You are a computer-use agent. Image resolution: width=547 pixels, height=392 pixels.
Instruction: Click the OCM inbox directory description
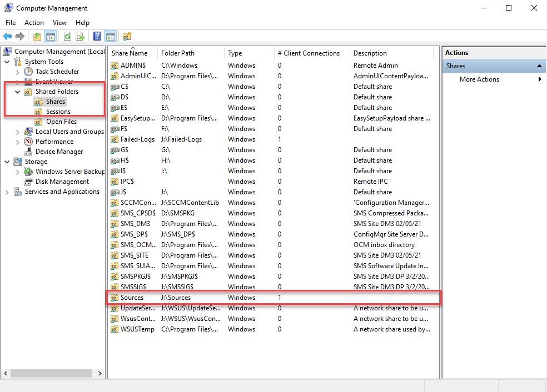(384, 245)
